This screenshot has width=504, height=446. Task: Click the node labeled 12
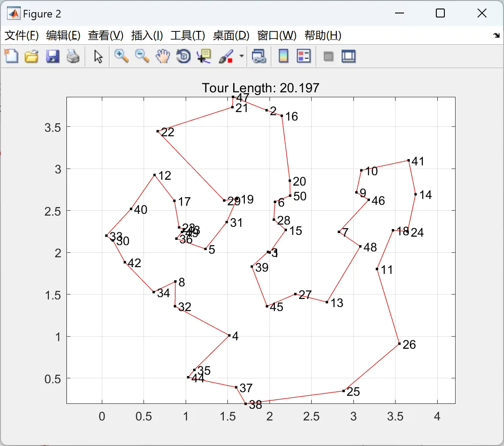point(155,175)
